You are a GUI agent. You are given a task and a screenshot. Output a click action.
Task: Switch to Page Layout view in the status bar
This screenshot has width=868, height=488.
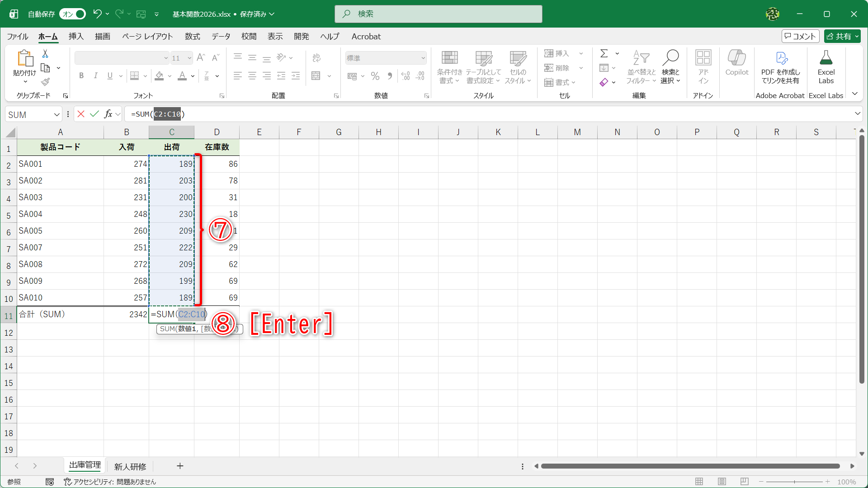click(x=722, y=482)
